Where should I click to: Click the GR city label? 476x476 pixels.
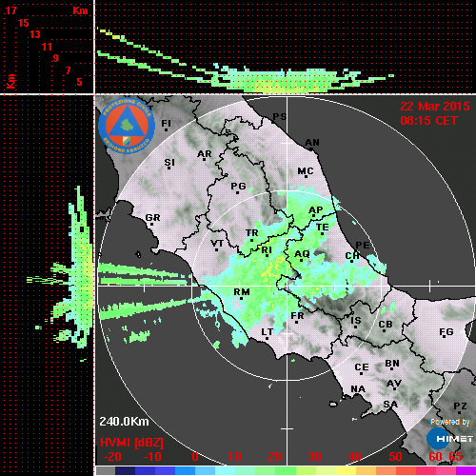point(152,218)
